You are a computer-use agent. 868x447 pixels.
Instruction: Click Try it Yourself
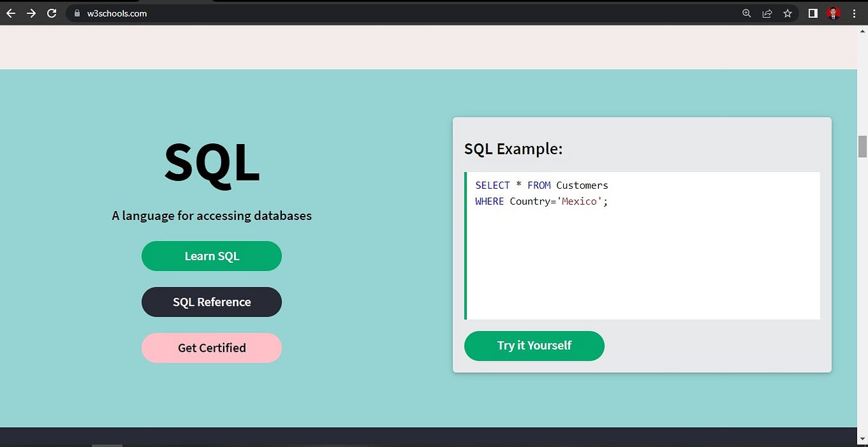coord(534,345)
